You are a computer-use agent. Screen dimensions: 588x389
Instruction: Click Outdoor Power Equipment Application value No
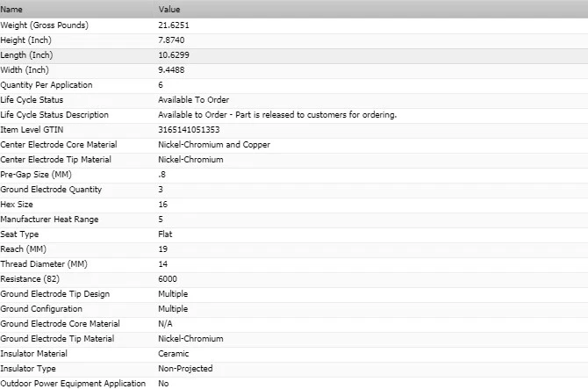(x=163, y=384)
